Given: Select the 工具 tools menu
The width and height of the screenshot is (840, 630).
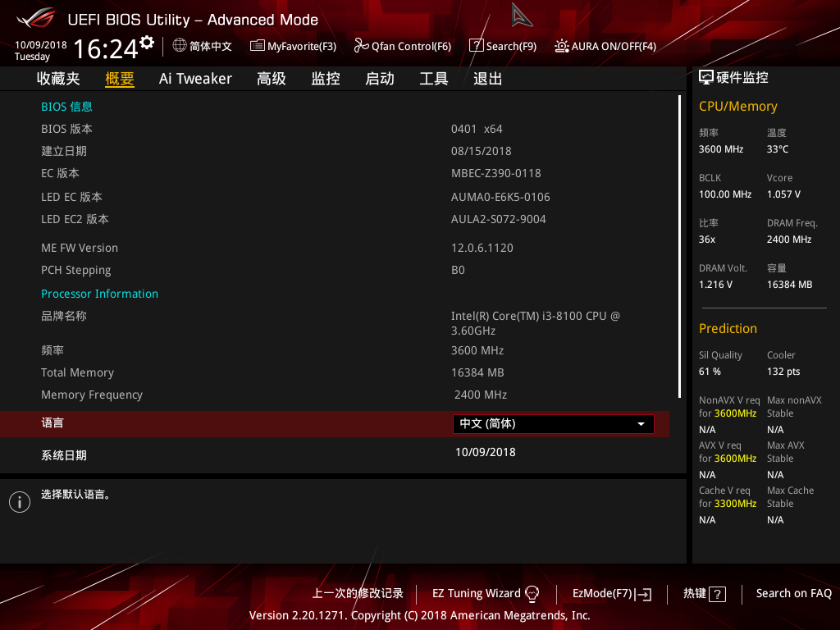Looking at the screenshot, I should pos(433,78).
